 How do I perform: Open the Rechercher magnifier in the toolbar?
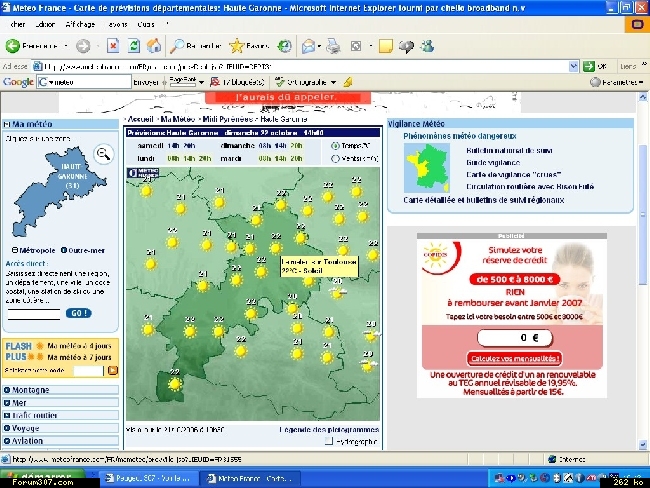pos(177,46)
